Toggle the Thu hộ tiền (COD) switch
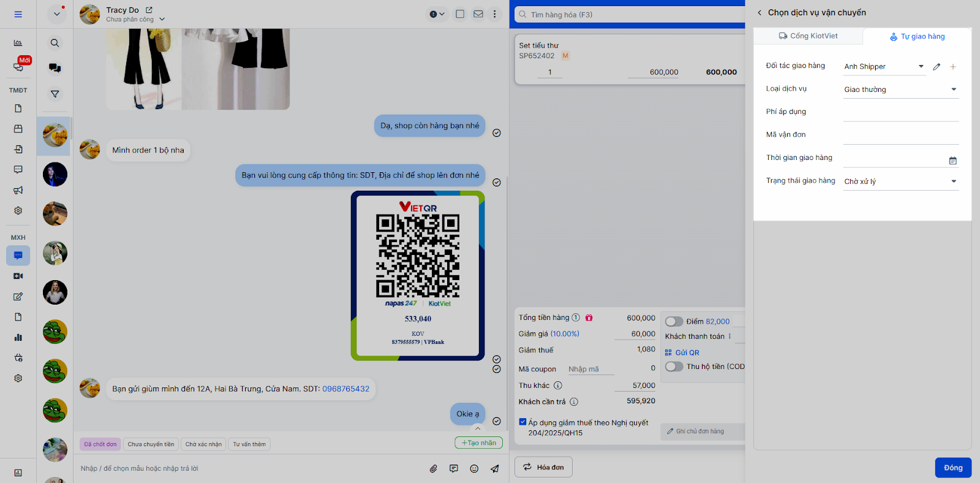This screenshot has height=483, width=980. pos(674,367)
